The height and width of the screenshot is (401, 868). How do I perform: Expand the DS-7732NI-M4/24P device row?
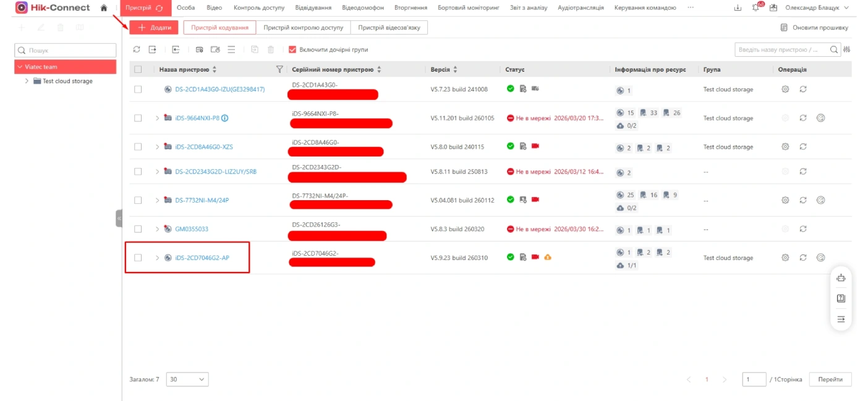click(x=157, y=200)
